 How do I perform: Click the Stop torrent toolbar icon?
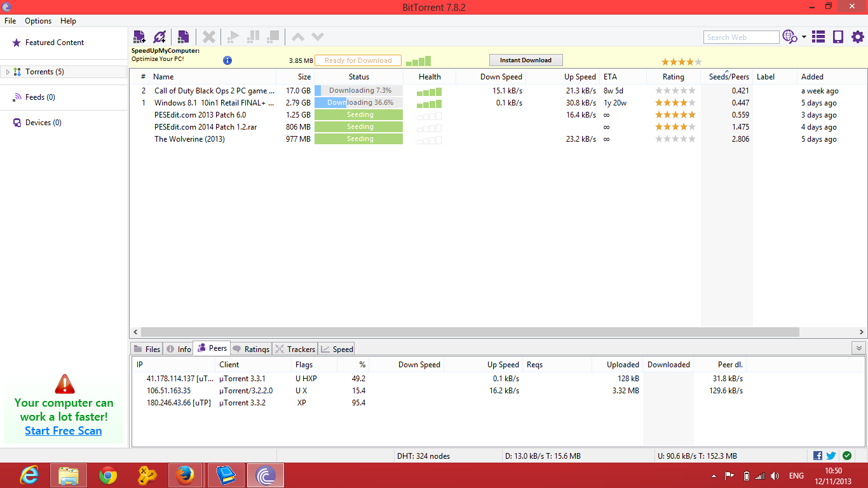coord(273,37)
